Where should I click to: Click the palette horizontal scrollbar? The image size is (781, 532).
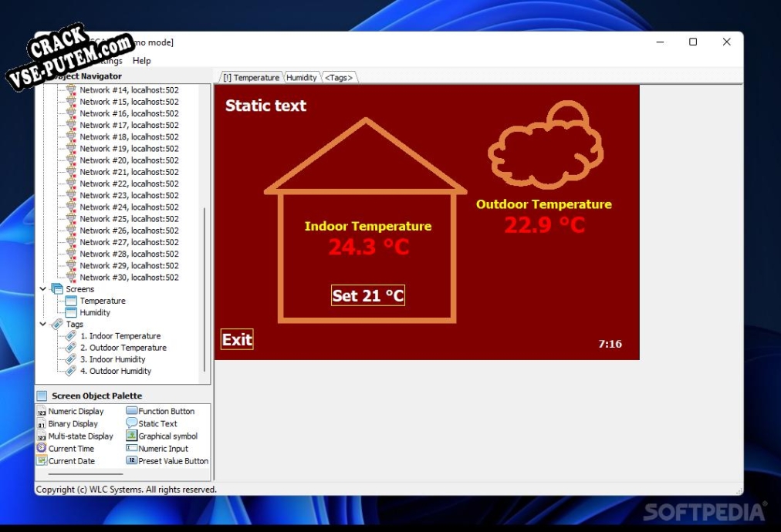tap(86, 474)
